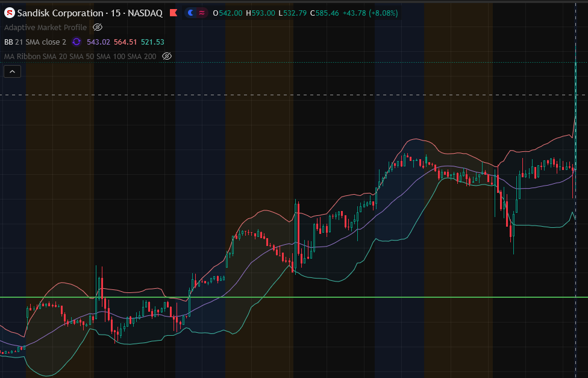Click the high value H593.00
The image size is (588, 378).
click(260, 13)
